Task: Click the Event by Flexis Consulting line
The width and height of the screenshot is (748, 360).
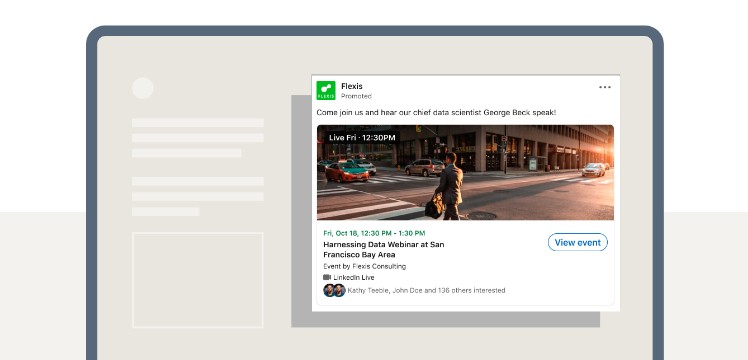Action: 364,266
